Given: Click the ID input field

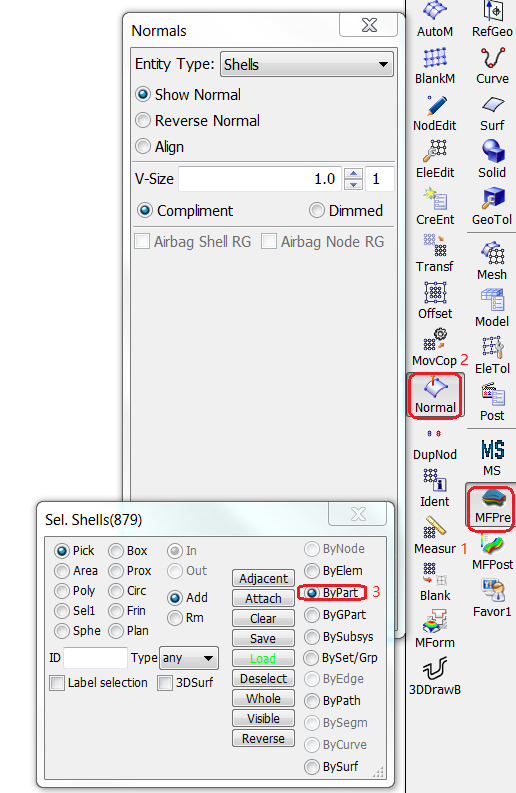Looking at the screenshot, I should [x=95, y=658].
